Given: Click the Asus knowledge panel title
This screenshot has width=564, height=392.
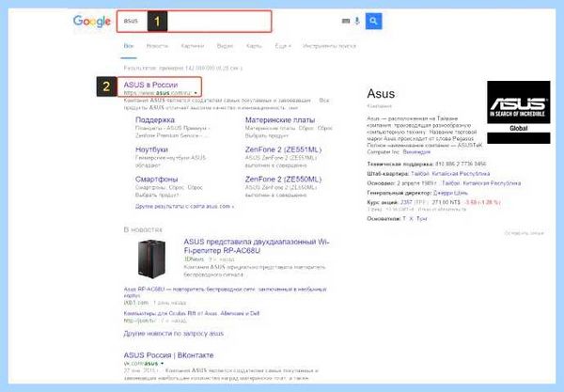Looking at the screenshot, I should point(381,93).
